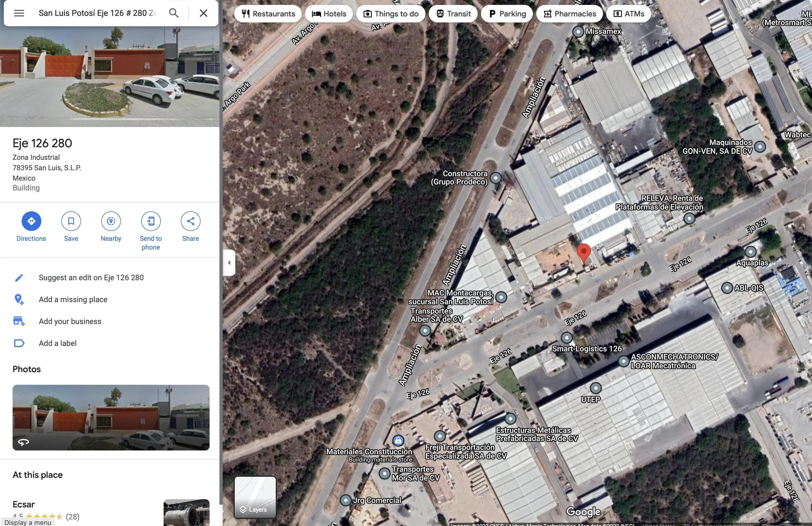Click the search address input field

tap(97, 13)
